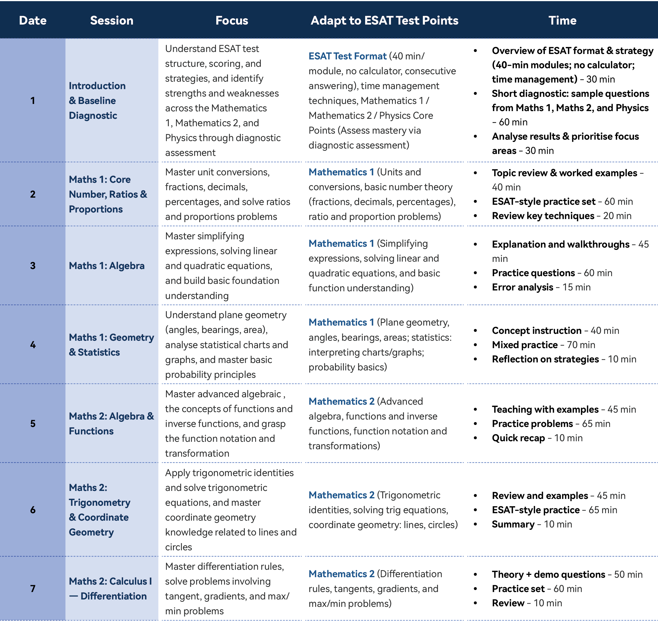
Task: Select 'Maths 2: Algebra & Functions' session
Action: click(x=111, y=424)
